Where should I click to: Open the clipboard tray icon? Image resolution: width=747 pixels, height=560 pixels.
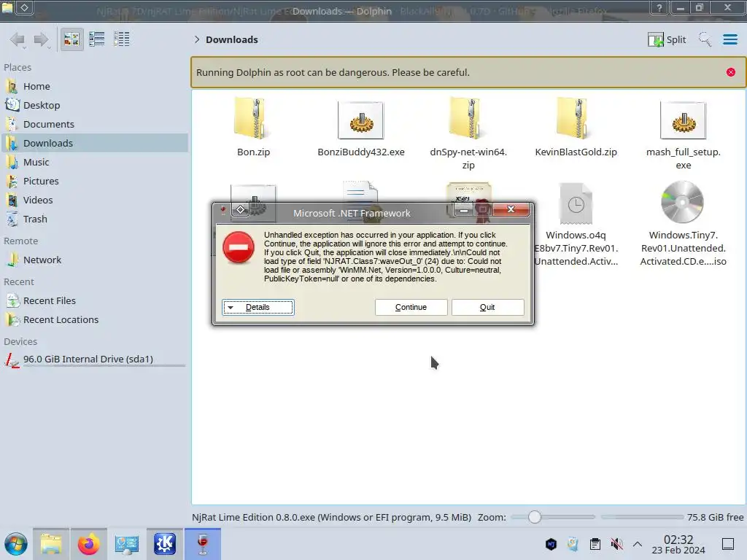(595, 544)
